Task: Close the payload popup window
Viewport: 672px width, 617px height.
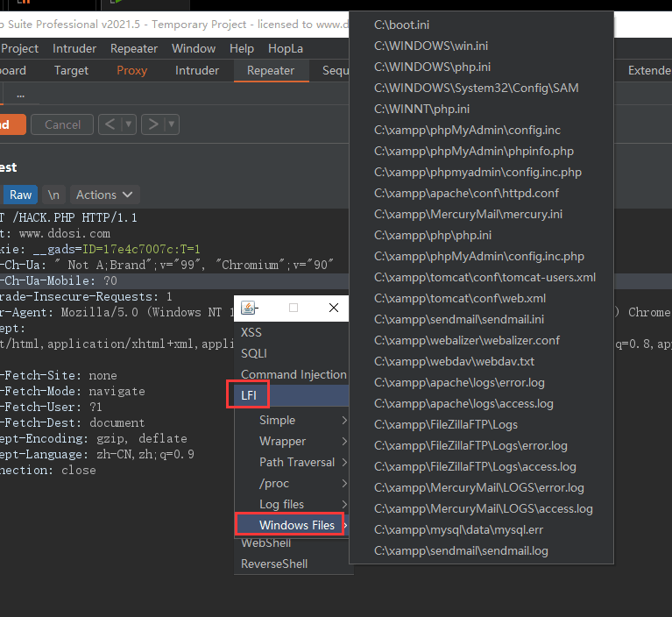Action: click(x=334, y=308)
